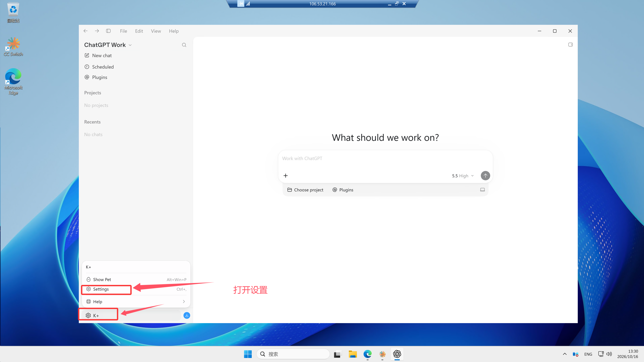Open the Microsoft Edge desktop shortcut
This screenshot has width=644, height=362.
tap(13, 82)
